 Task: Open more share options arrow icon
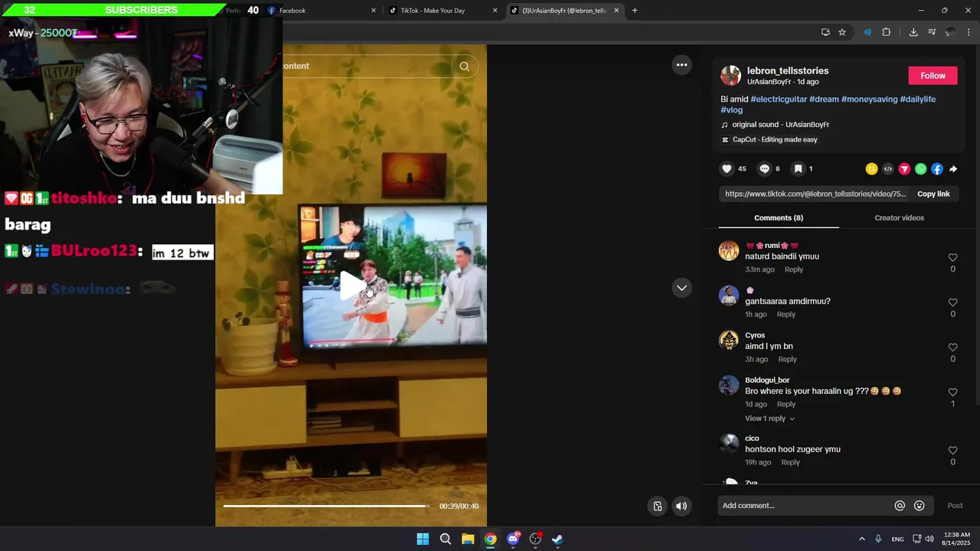point(953,169)
